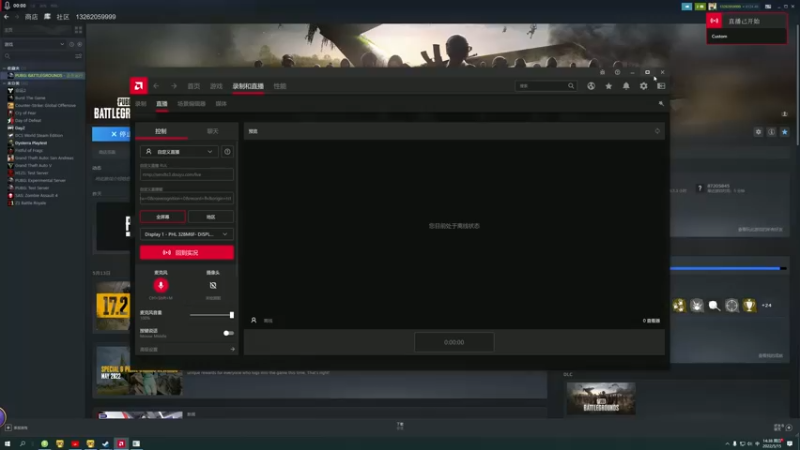
Task: Select the Live Stream subtab
Action: click(162, 104)
